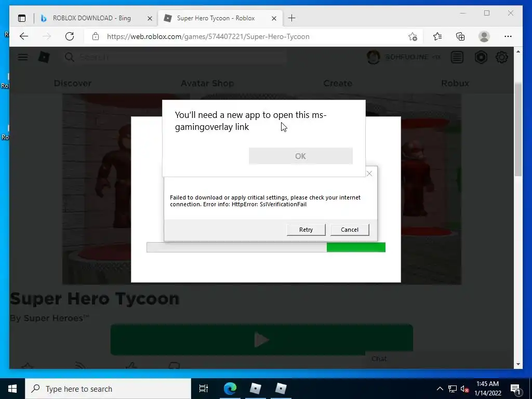Open Microsoft Edge from the taskbar
Image resolution: width=532 pixels, height=399 pixels.
[x=230, y=389]
